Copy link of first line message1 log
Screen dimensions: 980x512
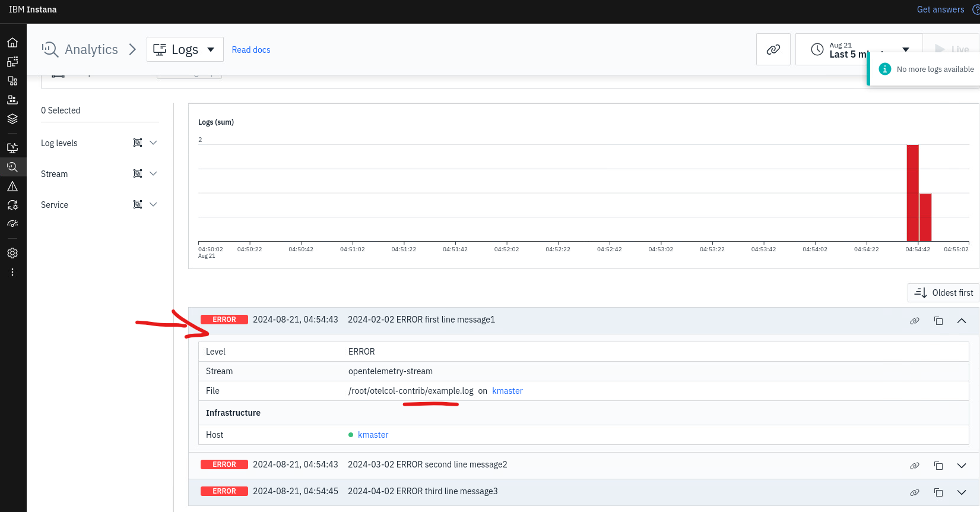click(x=915, y=321)
